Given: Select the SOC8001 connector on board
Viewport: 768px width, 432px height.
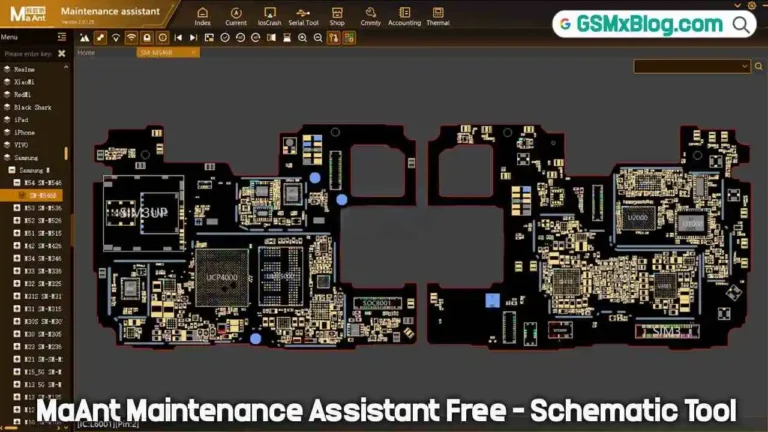Looking at the screenshot, I should click(377, 303).
